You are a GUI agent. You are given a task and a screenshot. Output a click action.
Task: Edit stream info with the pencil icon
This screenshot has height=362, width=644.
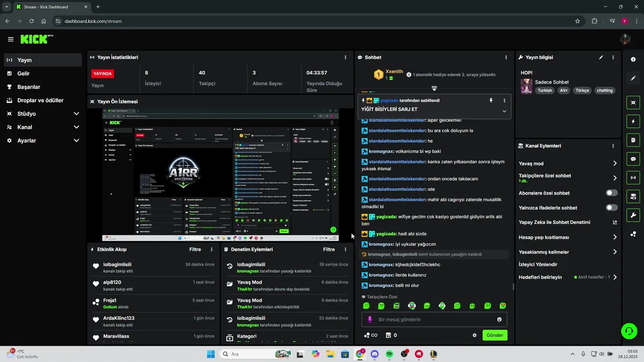(x=601, y=57)
